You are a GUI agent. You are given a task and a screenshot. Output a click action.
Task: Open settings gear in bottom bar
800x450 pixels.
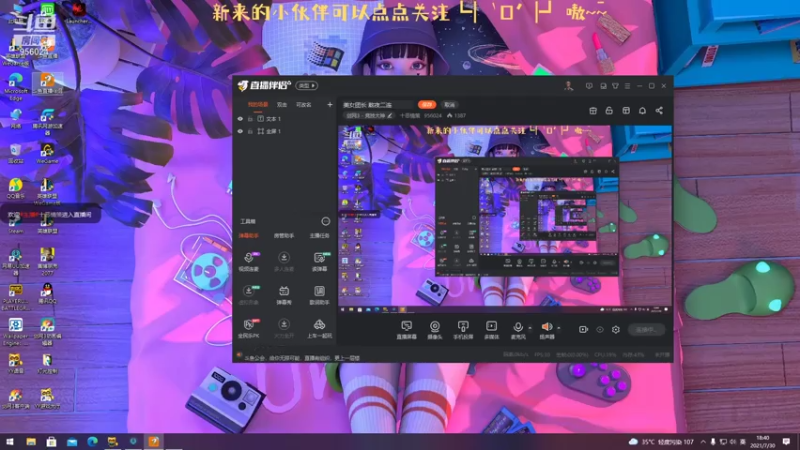616,330
